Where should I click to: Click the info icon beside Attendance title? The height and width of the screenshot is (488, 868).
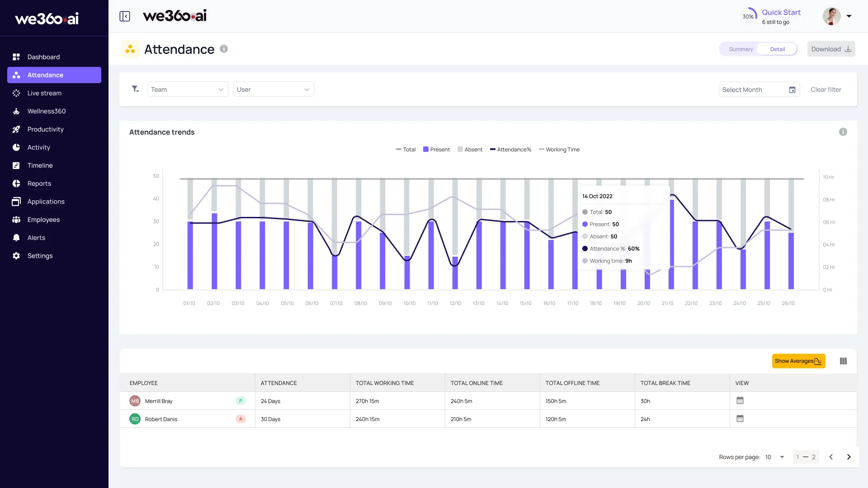[224, 49]
